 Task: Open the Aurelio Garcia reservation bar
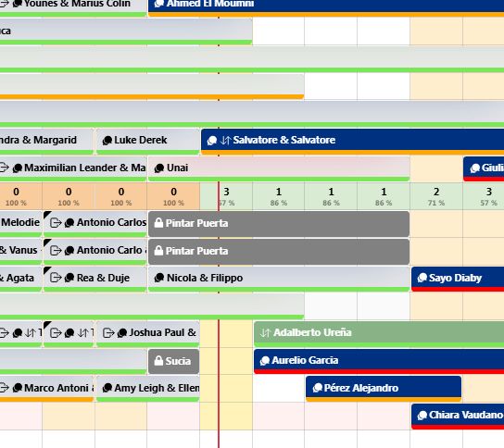coord(379,361)
